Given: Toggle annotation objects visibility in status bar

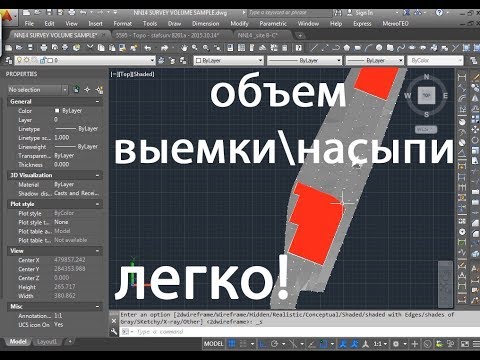Looking at the screenshot, I should 343,344.
